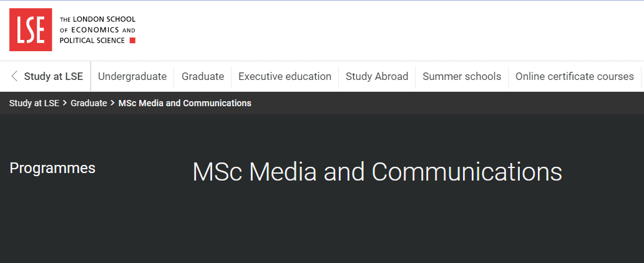Click the back chevron beside Study at LSE
This screenshot has width=644, height=263.
(14, 76)
